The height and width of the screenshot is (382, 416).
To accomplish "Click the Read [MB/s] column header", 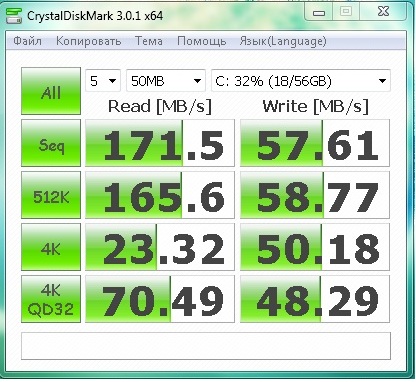I will pos(160,107).
